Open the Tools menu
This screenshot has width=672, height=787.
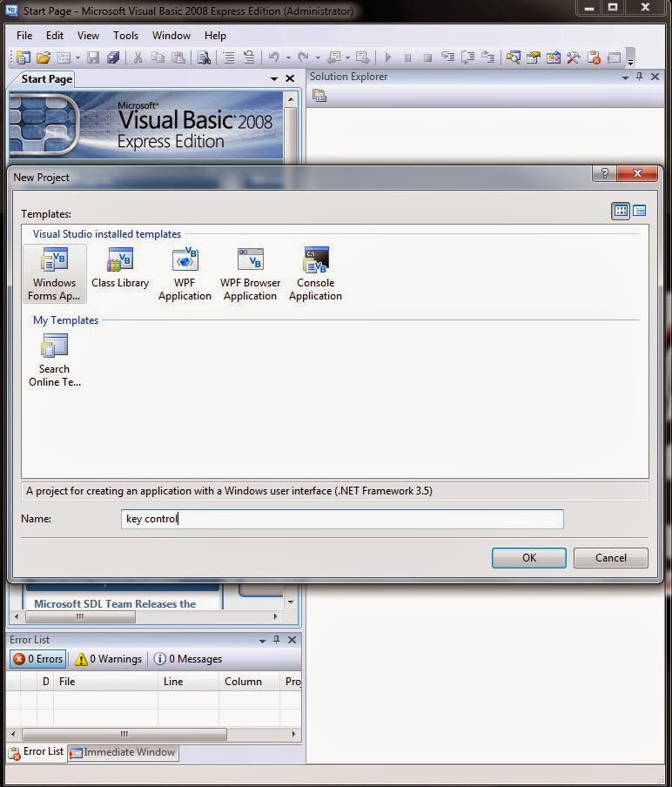point(125,36)
